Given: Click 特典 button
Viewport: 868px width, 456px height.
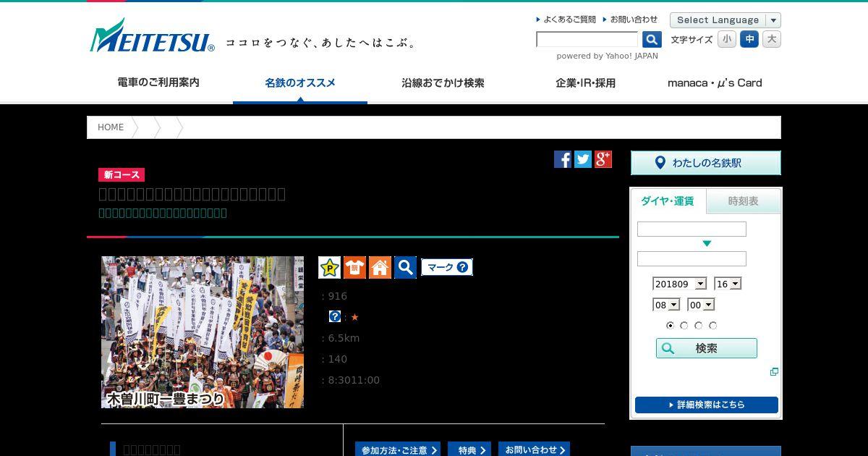Looking at the screenshot, I should 469,449.
